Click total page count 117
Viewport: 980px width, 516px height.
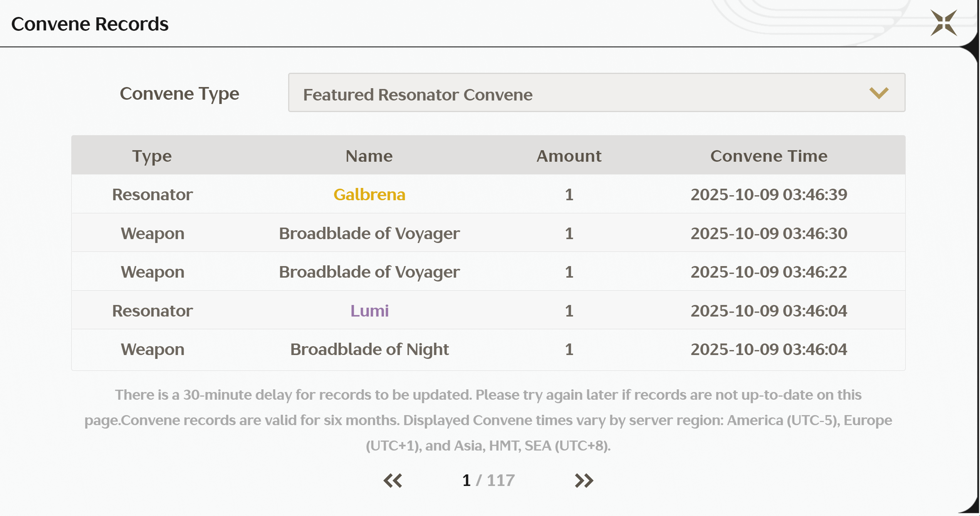click(500, 480)
